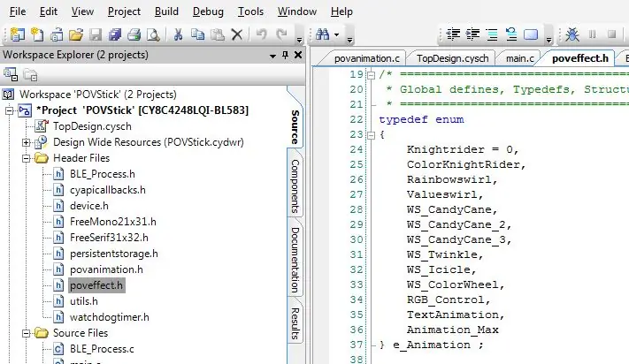Image resolution: width=629 pixels, height=364 pixels.
Task: Expand the Design Wide Resources node
Action: tap(26, 142)
